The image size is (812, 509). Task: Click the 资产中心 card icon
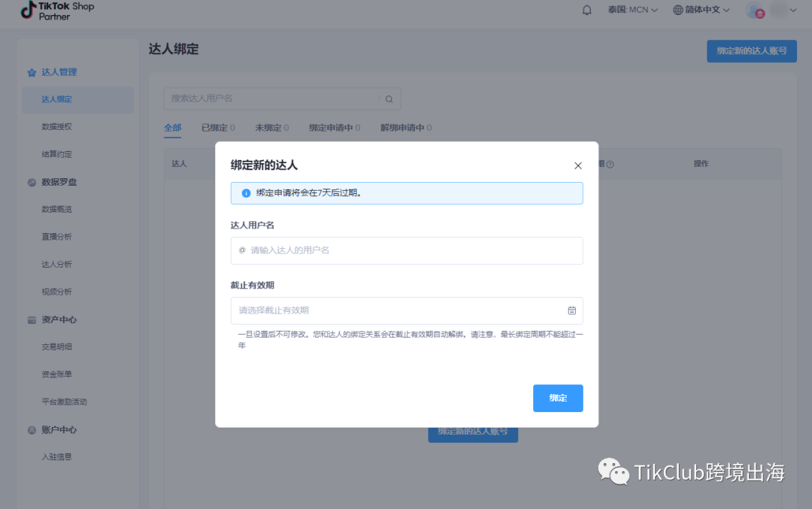click(32, 320)
